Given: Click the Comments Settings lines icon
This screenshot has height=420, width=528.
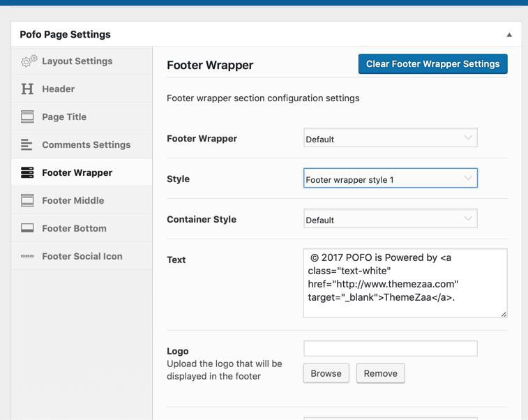Looking at the screenshot, I should (27, 145).
